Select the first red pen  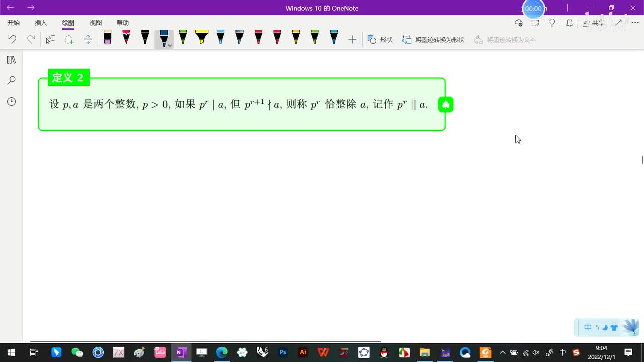258,38
